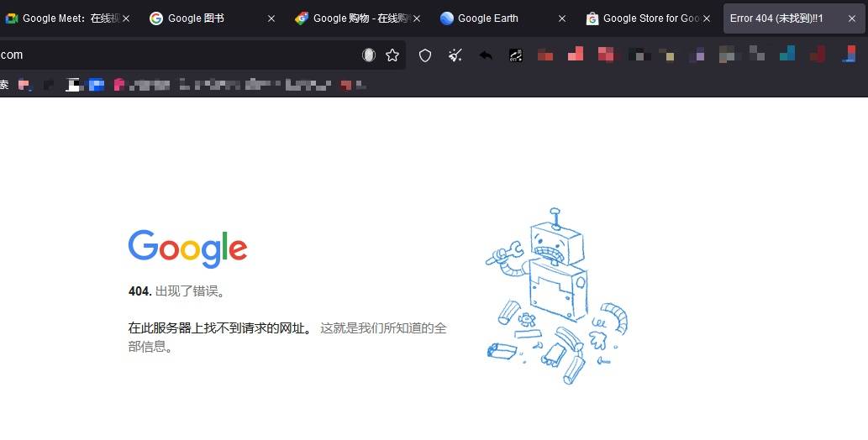The width and height of the screenshot is (868, 440).
Task: Switch to the Google Store tab
Action: [649, 18]
